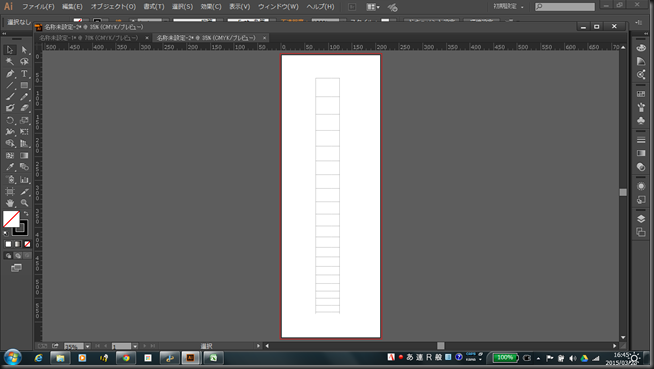The image size is (654, 369).
Task: Open the status bar display options arrow
Action: 258,346
